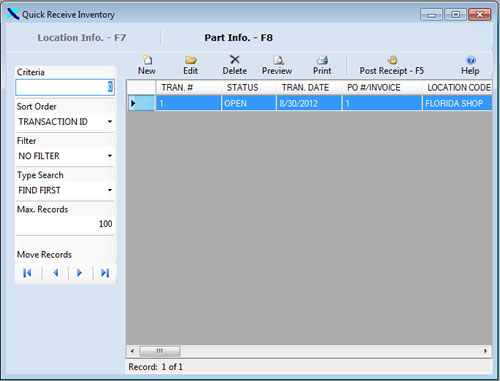Select the TRAN. # cell containing 1
Image resolution: width=500 pixels, height=381 pixels.
coord(189,103)
